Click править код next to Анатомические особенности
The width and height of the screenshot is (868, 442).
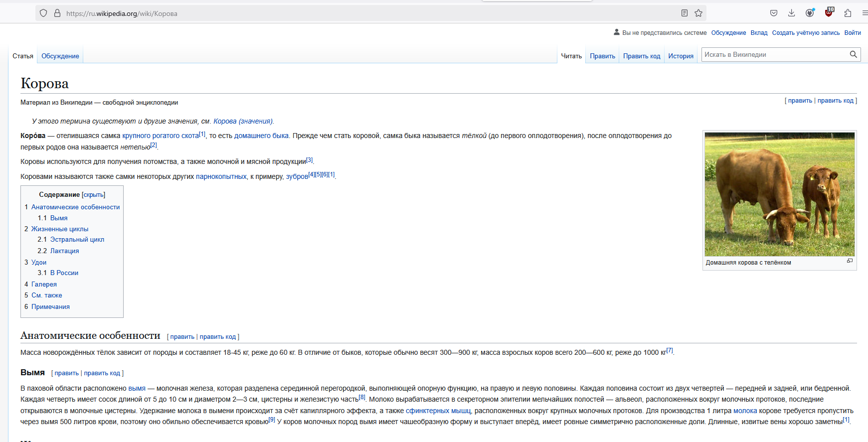(x=218, y=337)
